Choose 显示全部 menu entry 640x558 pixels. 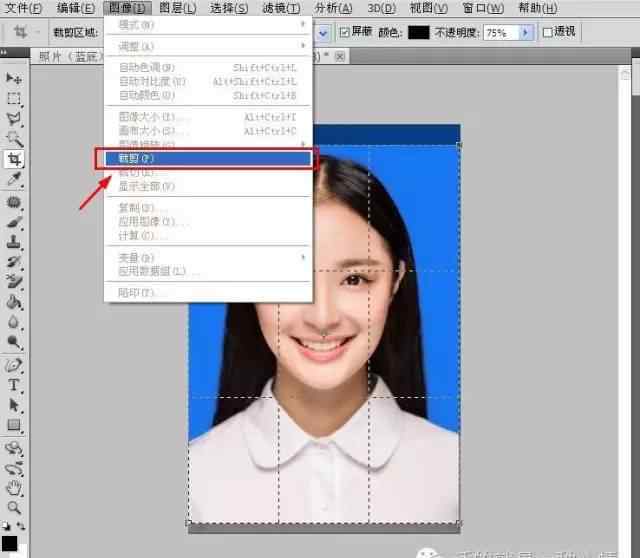[x=208, y=187]
